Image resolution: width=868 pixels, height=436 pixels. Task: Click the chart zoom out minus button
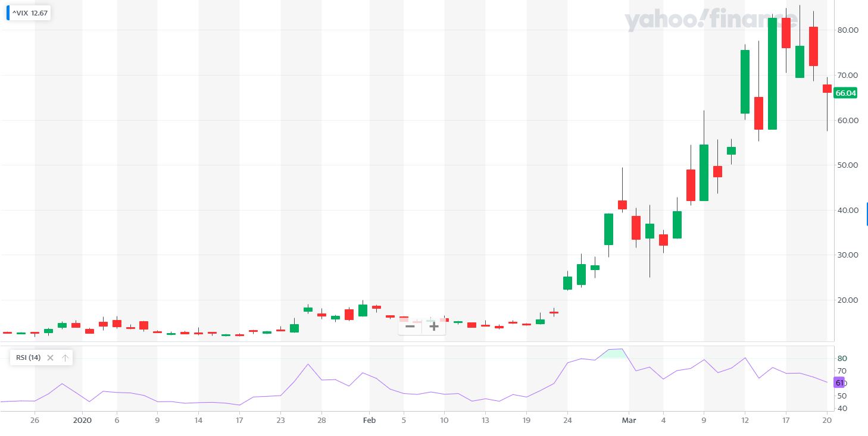410,326
